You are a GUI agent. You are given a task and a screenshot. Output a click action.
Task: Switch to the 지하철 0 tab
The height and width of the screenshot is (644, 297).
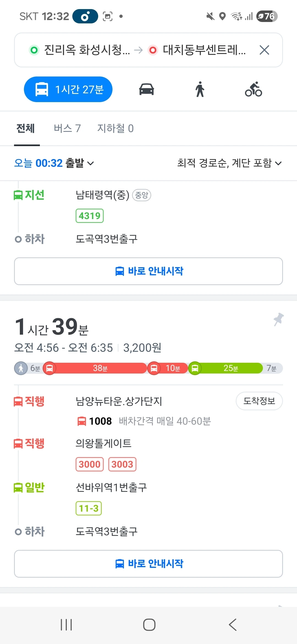pos(116,128)
